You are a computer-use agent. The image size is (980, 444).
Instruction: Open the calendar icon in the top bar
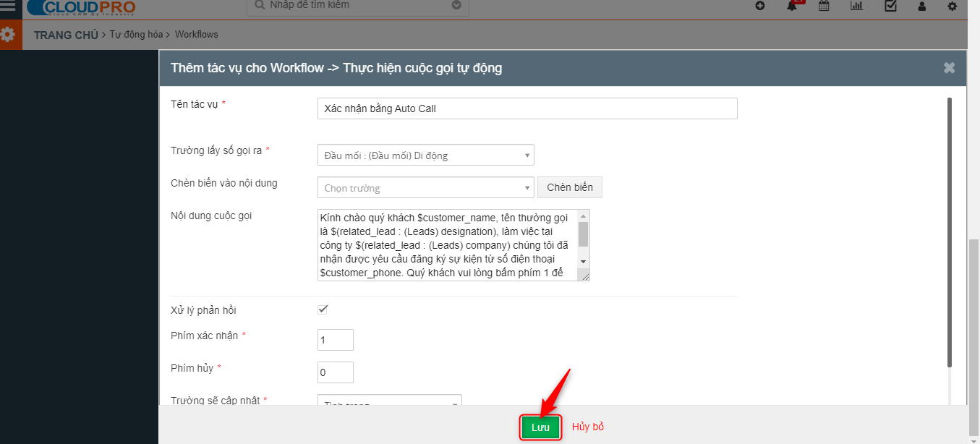coord(824,6)
